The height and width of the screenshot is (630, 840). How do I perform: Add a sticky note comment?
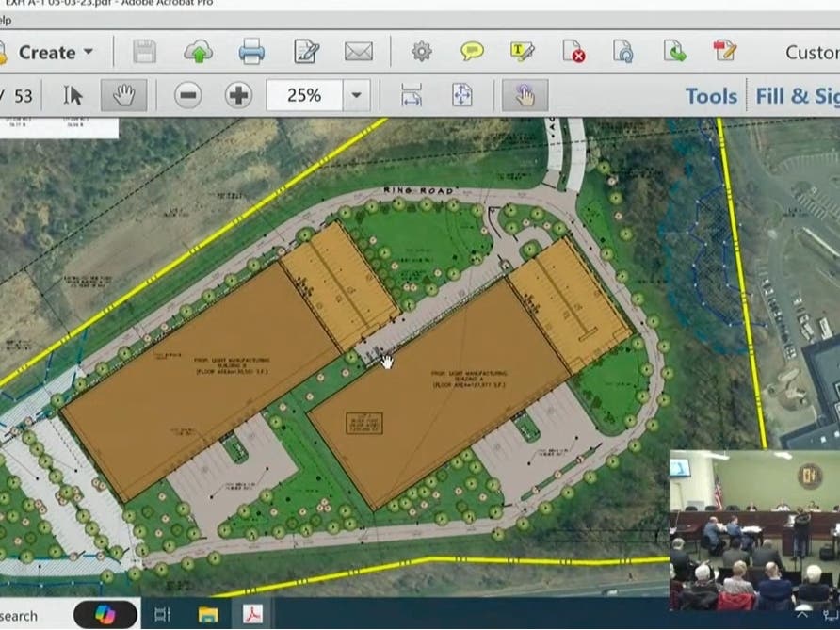click(472, 52)
